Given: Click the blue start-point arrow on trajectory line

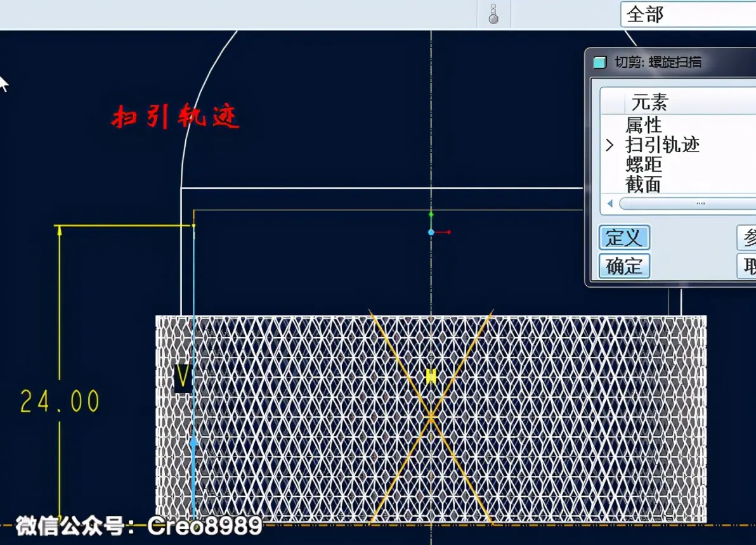Looking at the screenshot, I should point(194,442).
